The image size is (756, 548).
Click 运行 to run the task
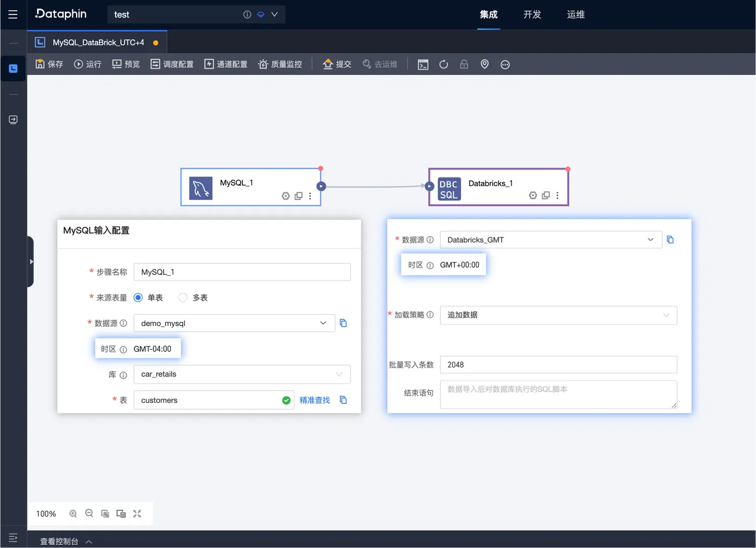[87, 64]
